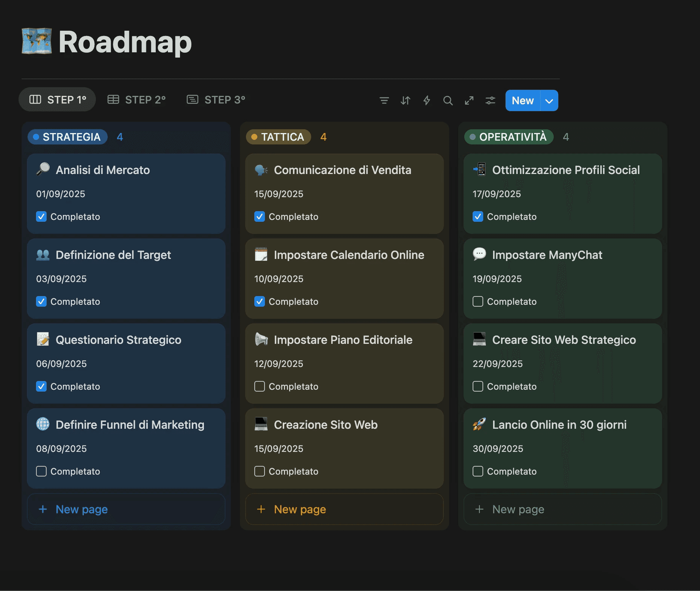
Task: Switch to STEP 1° board view tab
Action: pyautogui.click(x=57, y=100)
